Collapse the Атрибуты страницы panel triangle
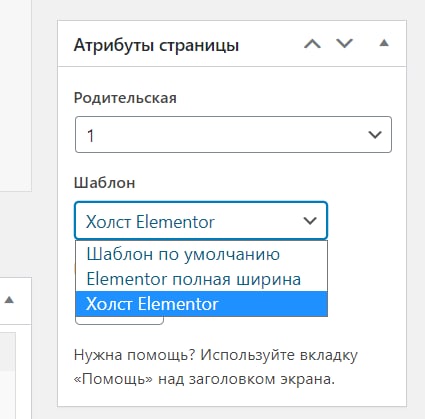Image resolution: width=425 pixels, height=419 pixels. point(384,43)
